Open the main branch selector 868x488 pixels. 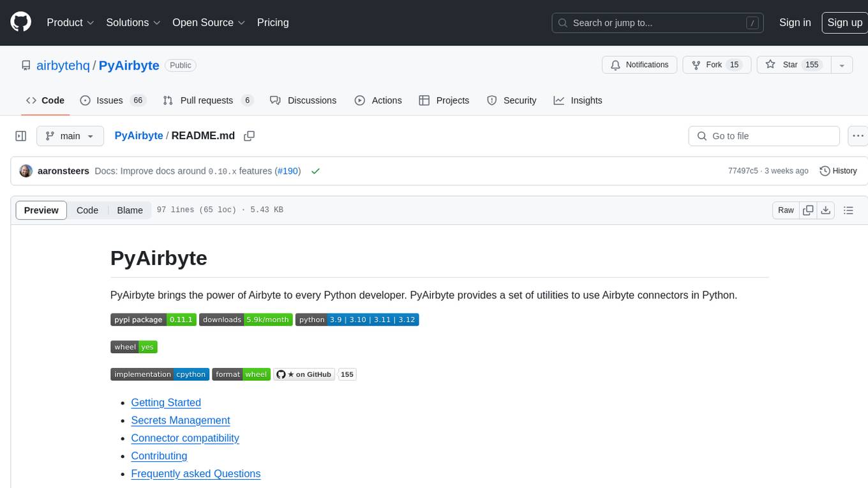(x=70, y=136)
